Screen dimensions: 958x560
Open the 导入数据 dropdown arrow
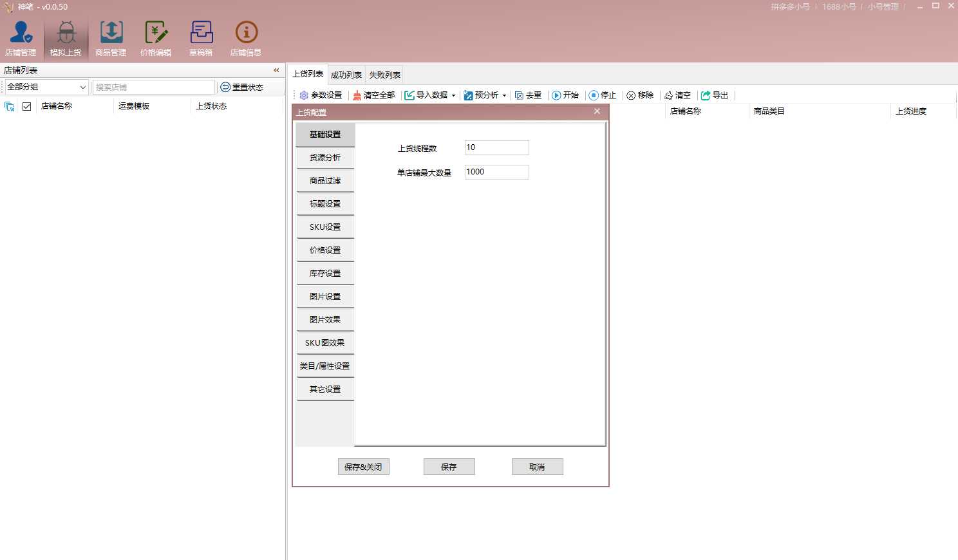point(454,95)
